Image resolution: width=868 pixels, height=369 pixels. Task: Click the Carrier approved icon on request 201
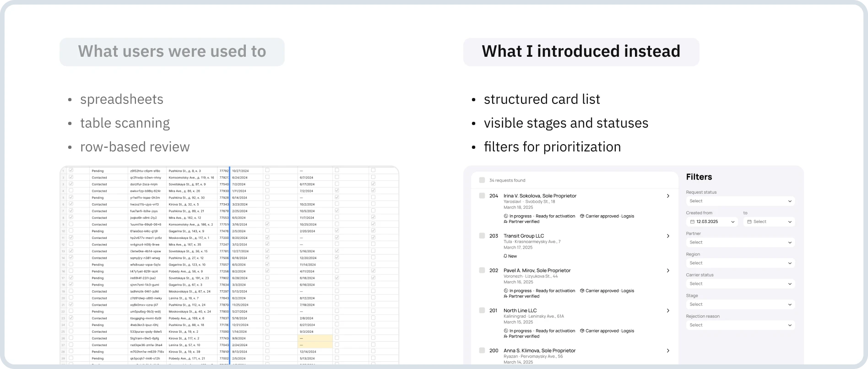582,331
